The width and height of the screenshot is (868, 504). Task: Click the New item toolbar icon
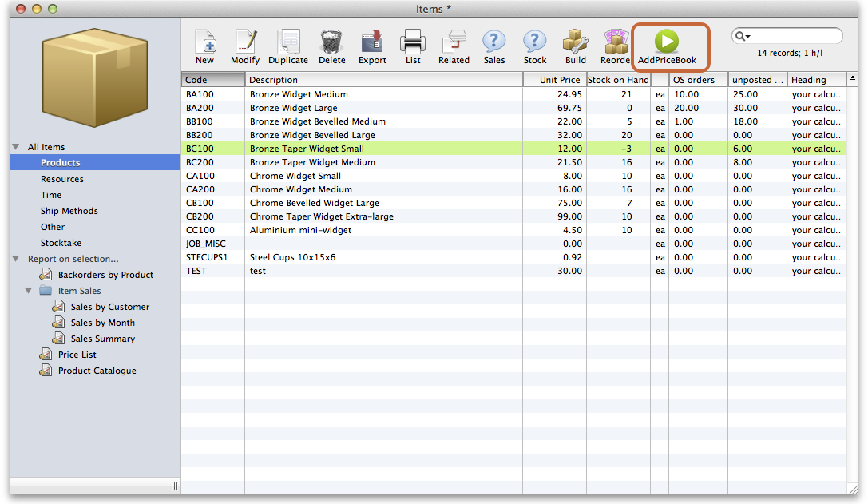(x=205, y=47)
